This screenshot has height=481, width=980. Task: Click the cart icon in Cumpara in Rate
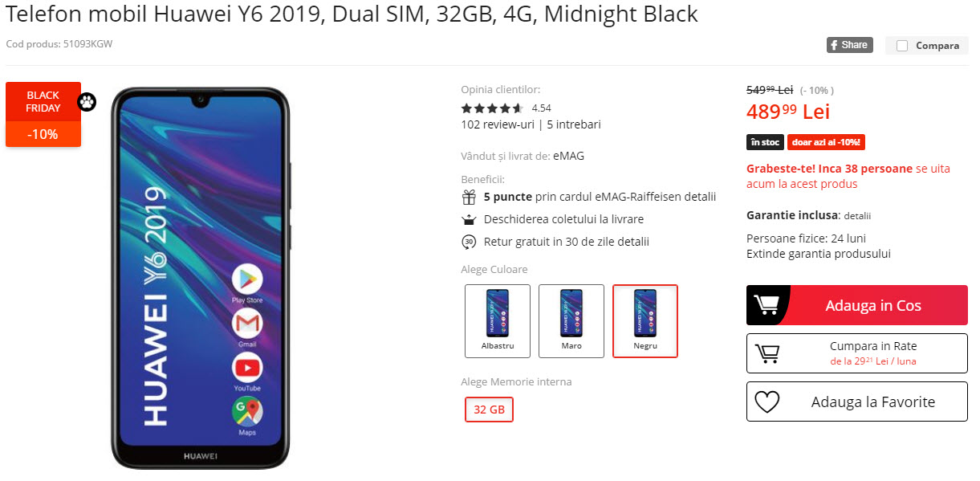(x=768, y=353)
